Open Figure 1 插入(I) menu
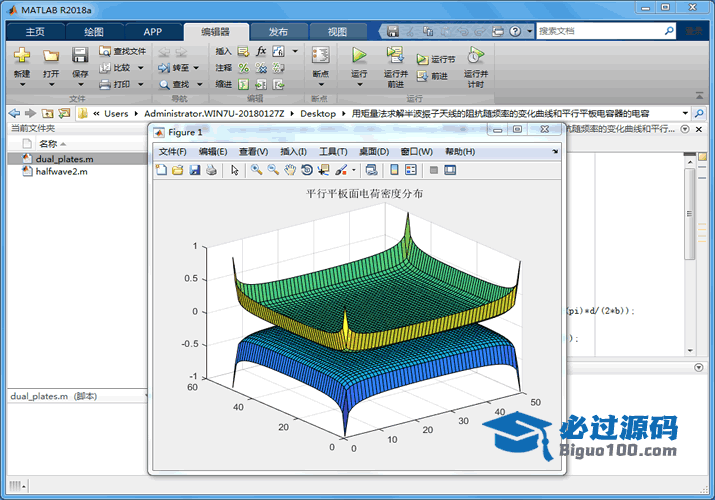Image resolution: width=715 pixels, height=500 pixels. (x=293, y=152)
